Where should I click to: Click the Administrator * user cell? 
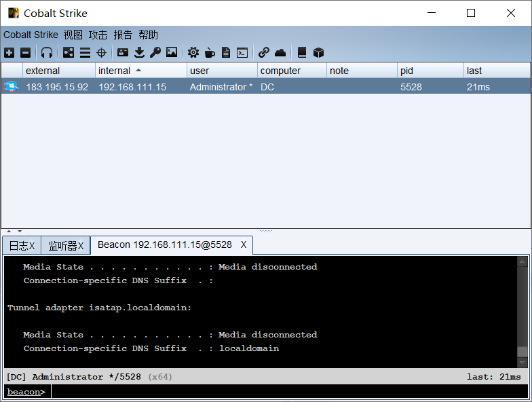[221, 87]
